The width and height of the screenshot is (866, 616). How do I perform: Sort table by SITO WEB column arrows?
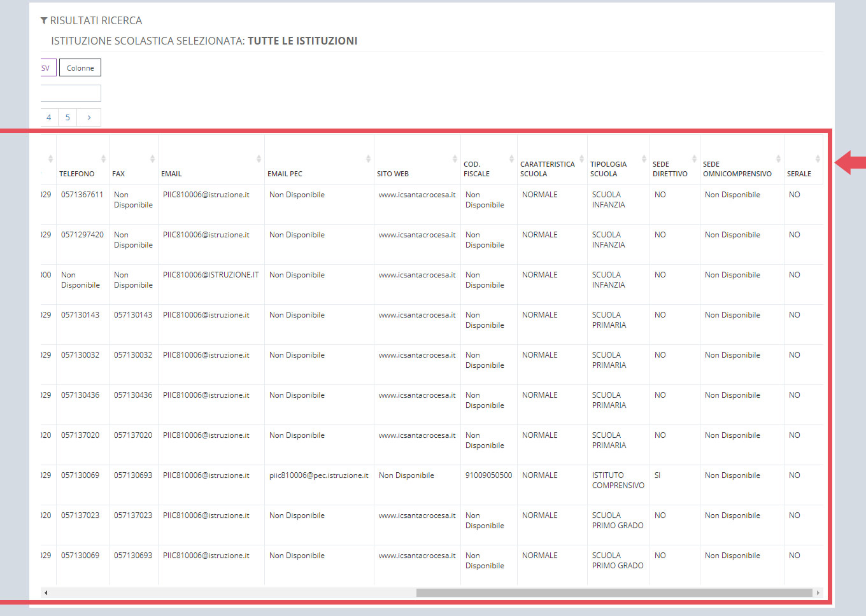(455, 158)
